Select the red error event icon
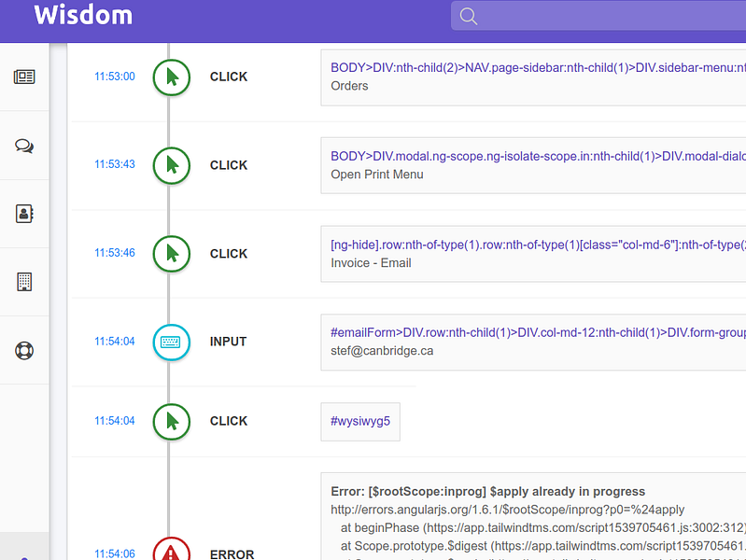The image size is (746, 560). (x=171, y=551)
